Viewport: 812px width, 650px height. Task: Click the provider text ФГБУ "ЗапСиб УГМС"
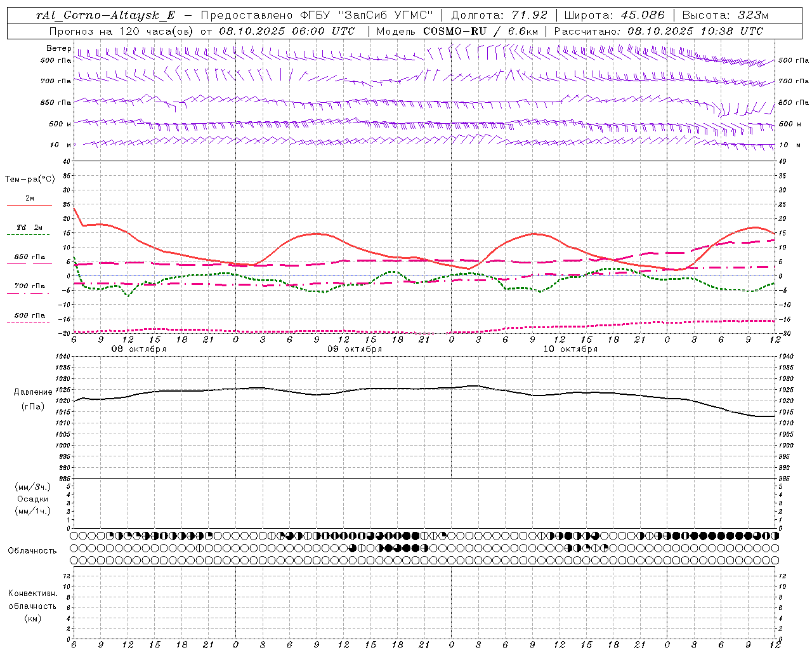367,15
